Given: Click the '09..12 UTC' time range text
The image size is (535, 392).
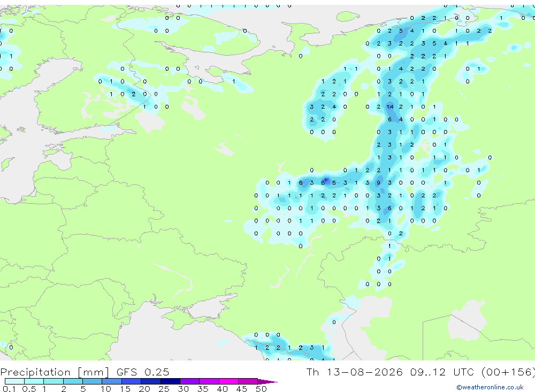Looking at the screenshot, I should coord(442,372).
